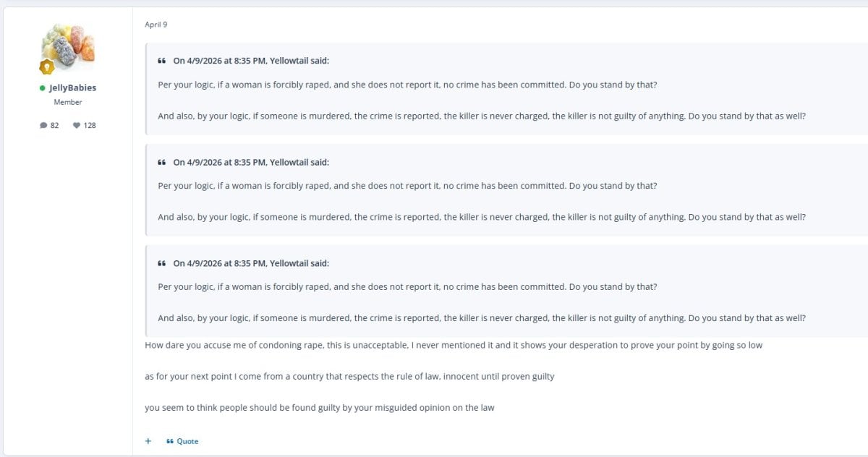Viewport: 868px width, 457px height.
Task: Click quotation mark icon in third quote block
Action: (162, 264)
